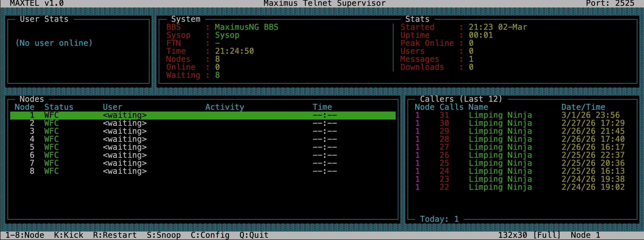The image size is (644, 240).
Task: Click caller entry dated 2/26/26 16:17
Action: click(x=520, y=147)
